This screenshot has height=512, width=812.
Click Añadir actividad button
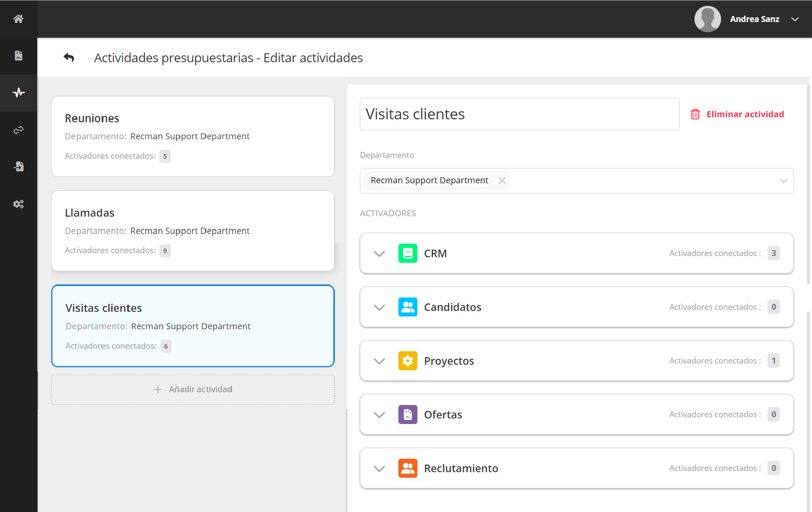tap(193, 389)
